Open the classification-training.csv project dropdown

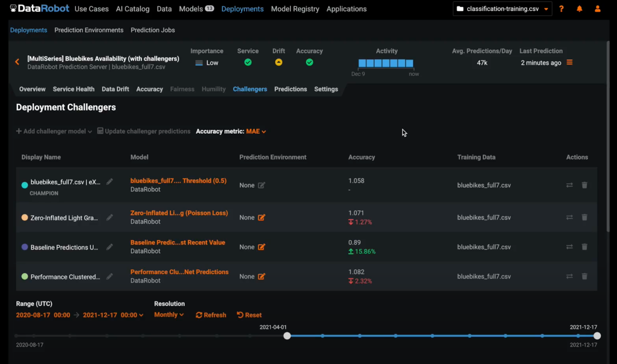pyautogui.click(x=502, y=9)
